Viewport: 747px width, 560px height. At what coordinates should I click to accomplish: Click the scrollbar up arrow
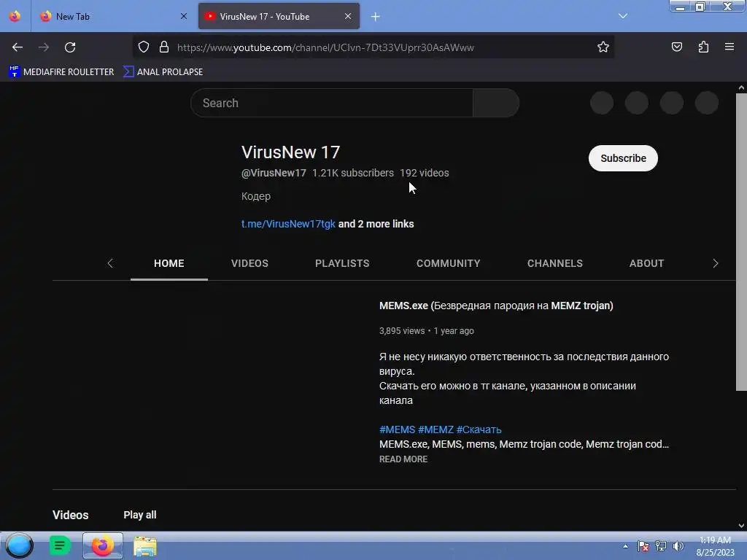[x=741, y=87]
